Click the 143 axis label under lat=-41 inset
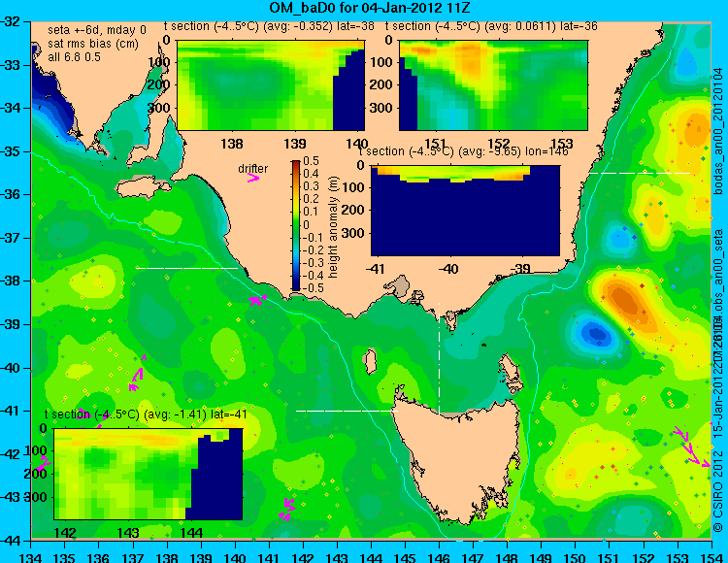This screenshot has height=563, width=728. pyautogui.click(x=128, y=532)
